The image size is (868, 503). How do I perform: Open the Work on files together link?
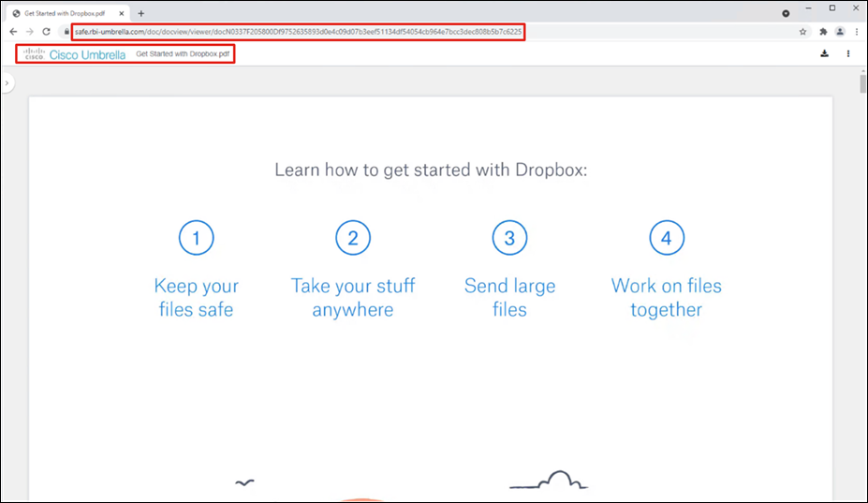(667, 298)
